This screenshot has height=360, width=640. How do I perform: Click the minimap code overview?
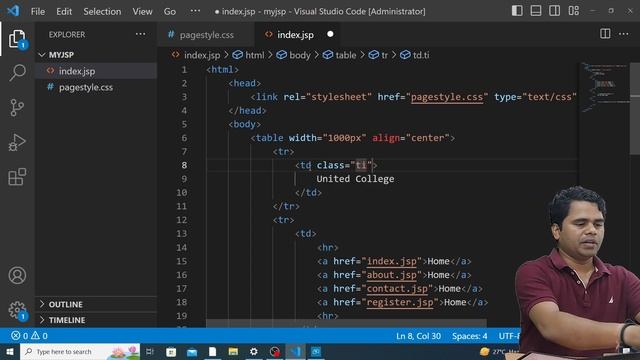point(604,88)
